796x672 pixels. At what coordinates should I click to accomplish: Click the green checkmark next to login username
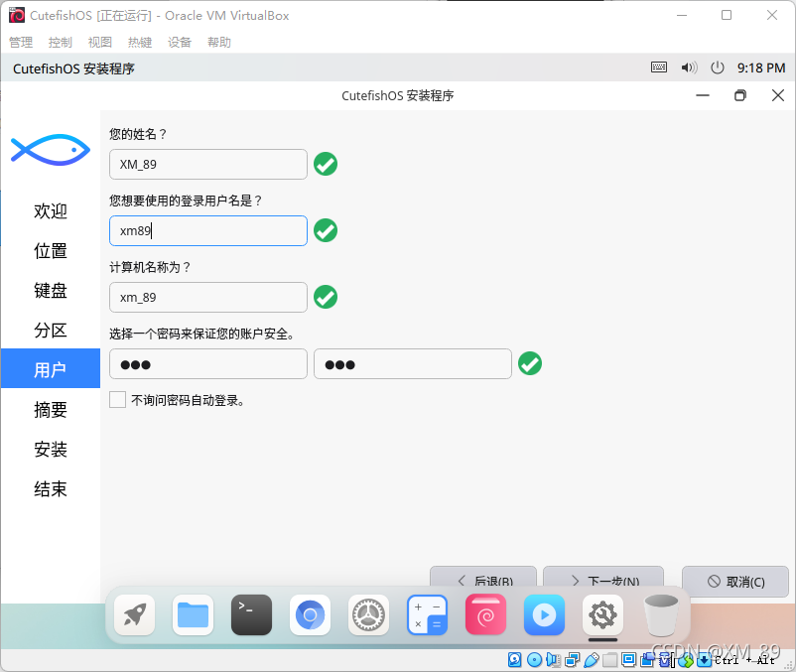pyautogui.click(x=326, y=230)
